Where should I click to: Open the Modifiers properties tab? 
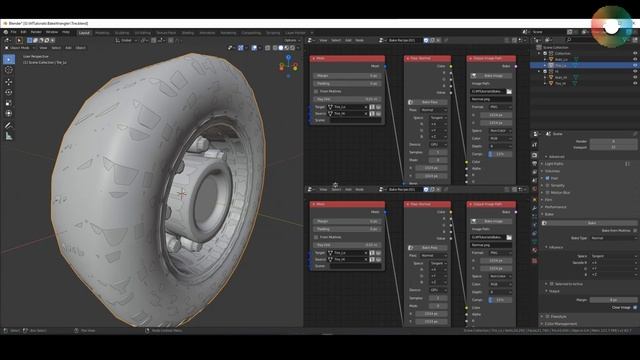point(535,208)
